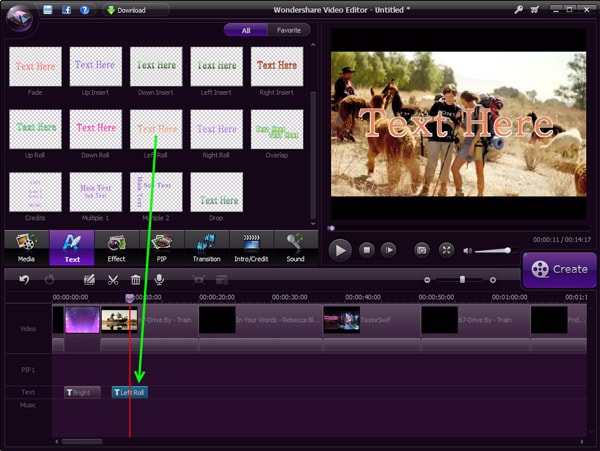Screen dimensions: 600x451
Task: Select the Drop text template
Action: pos(217,192)
